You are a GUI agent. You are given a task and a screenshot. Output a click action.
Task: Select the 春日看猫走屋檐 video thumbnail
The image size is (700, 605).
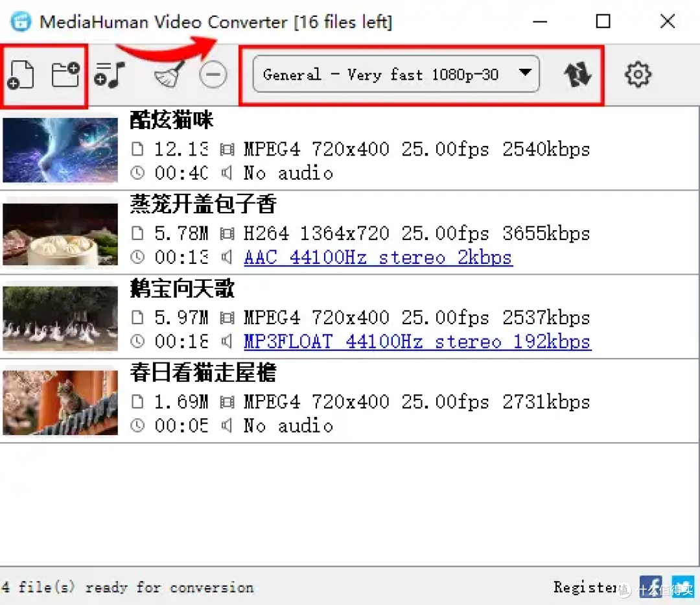(60, 402)
